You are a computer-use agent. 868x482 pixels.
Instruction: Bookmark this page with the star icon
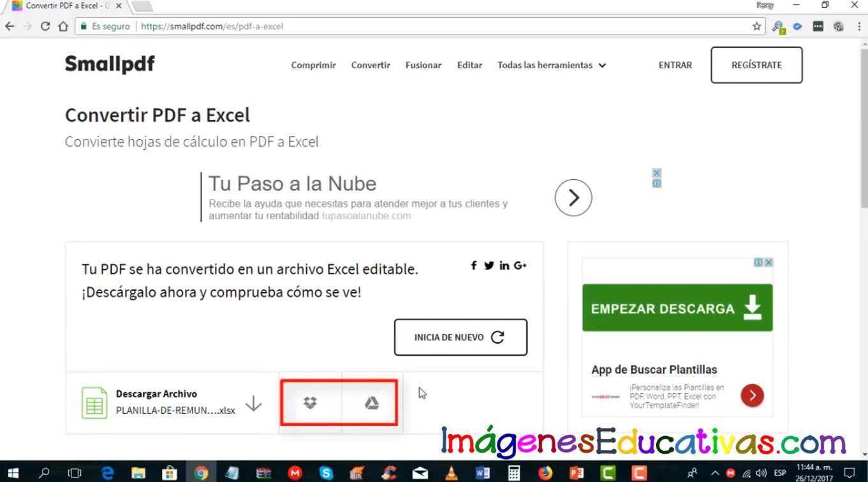[x=756, y=26]
